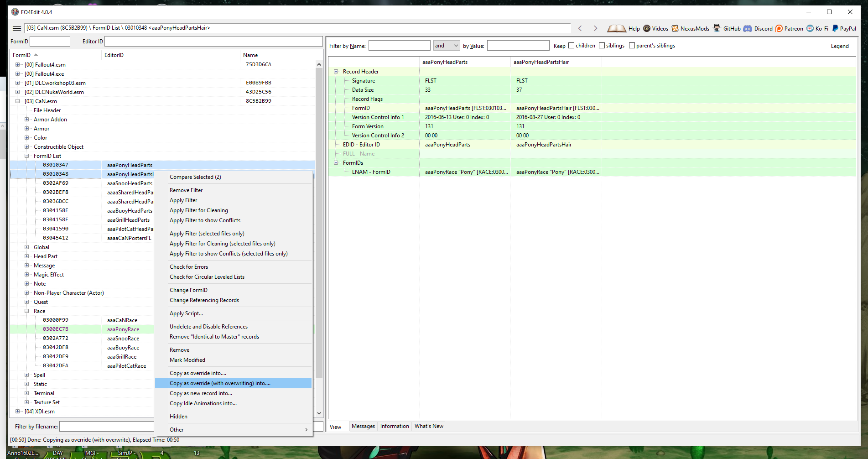Click the FO4Edit application title icon

(15, 12)
